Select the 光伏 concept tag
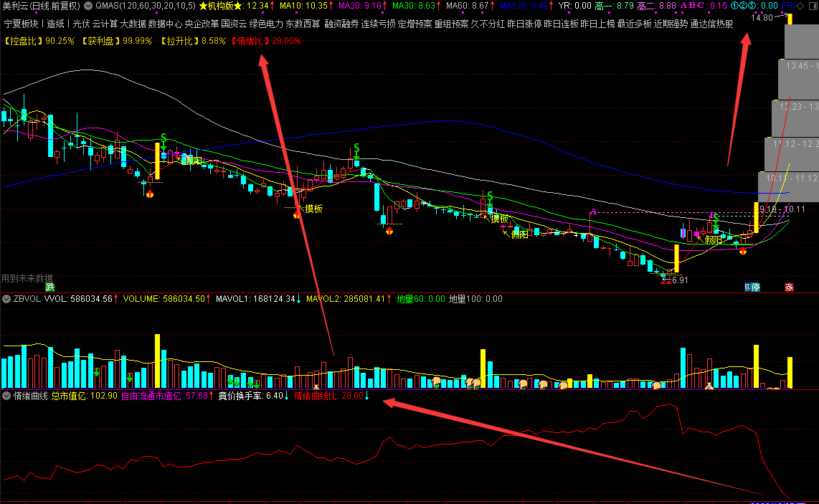 point(81,24)
